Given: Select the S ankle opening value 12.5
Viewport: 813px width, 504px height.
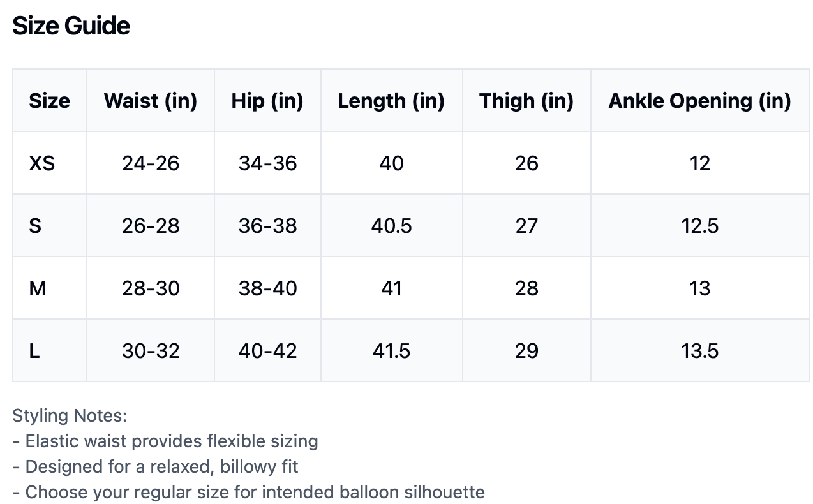Looking at the screenshot, I should pos(699,226).
